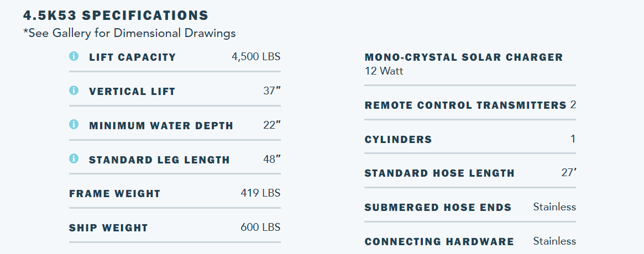Click the 4.5K53 Specifications heading
Viewport: 644px width, 254px height.
click(x=116, y=15)
